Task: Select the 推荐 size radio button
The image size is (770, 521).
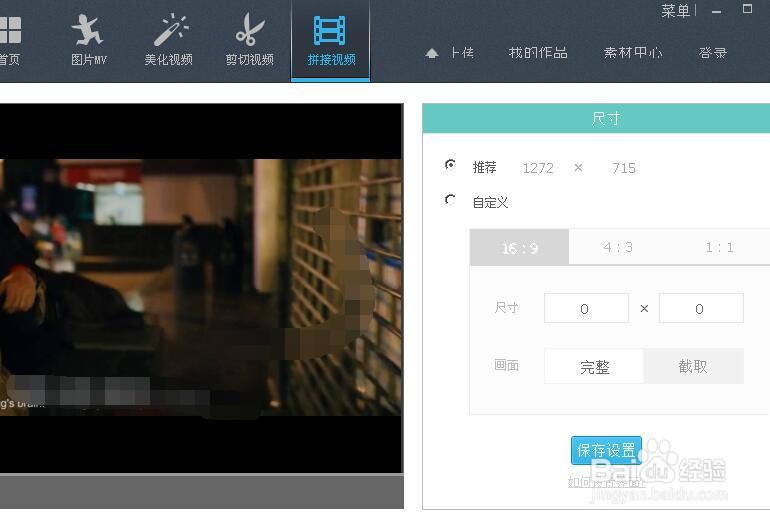Action: [450, 165]
